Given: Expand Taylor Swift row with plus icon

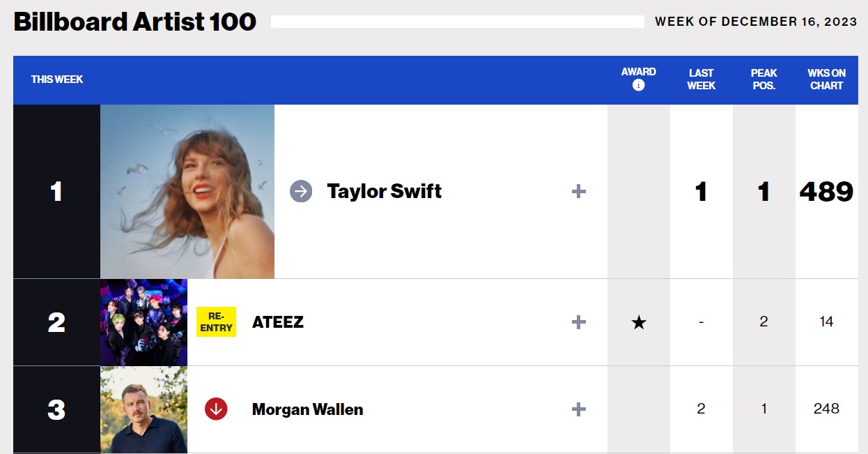Looking at the screenshot, I should point(578,191).
